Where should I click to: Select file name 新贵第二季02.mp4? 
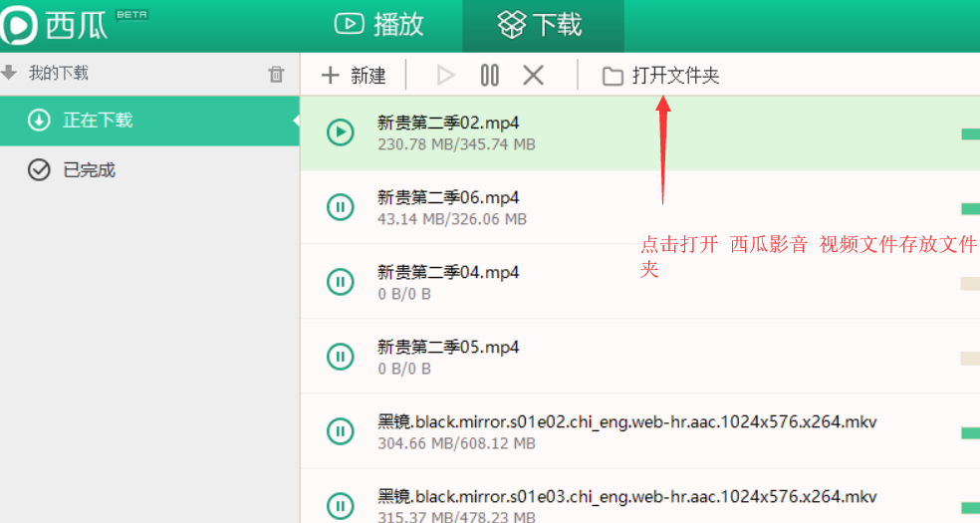(448, 123)
